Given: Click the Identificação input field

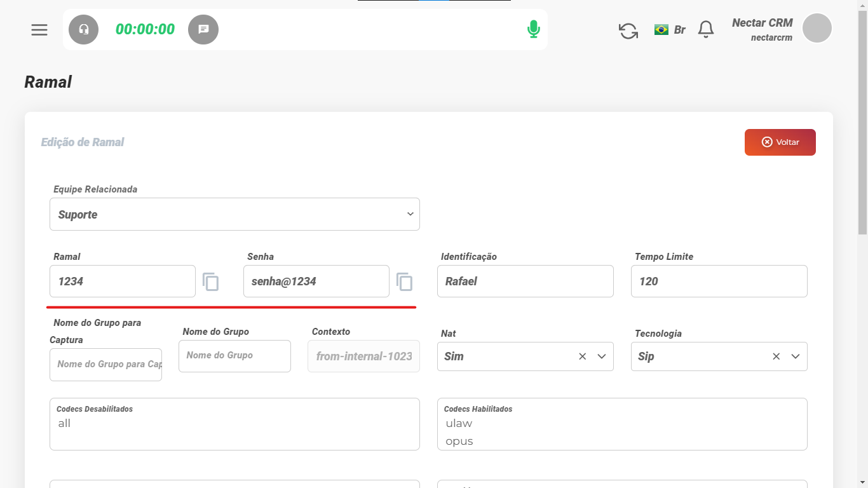Looking at the screenshot, I should [526, 281].
